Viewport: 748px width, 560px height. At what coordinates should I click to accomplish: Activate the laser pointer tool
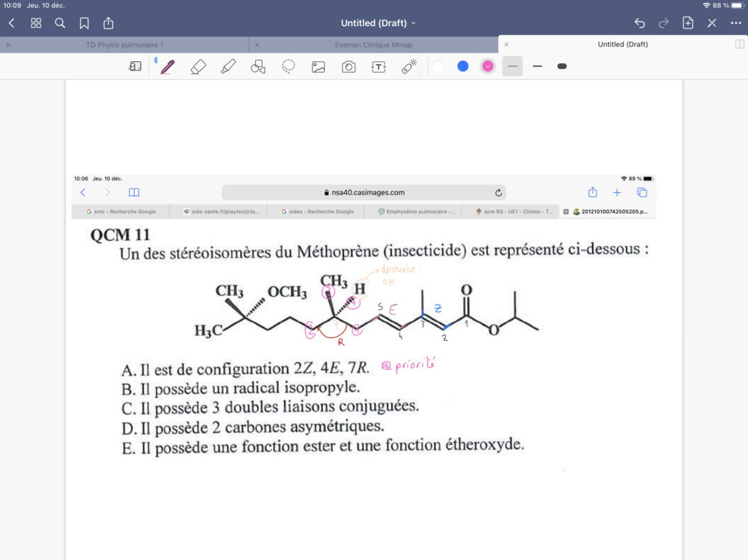[408, 67]
